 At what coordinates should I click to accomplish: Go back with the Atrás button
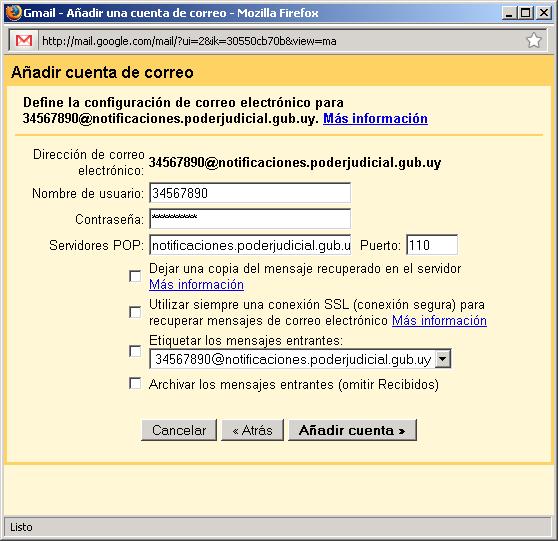252,430
